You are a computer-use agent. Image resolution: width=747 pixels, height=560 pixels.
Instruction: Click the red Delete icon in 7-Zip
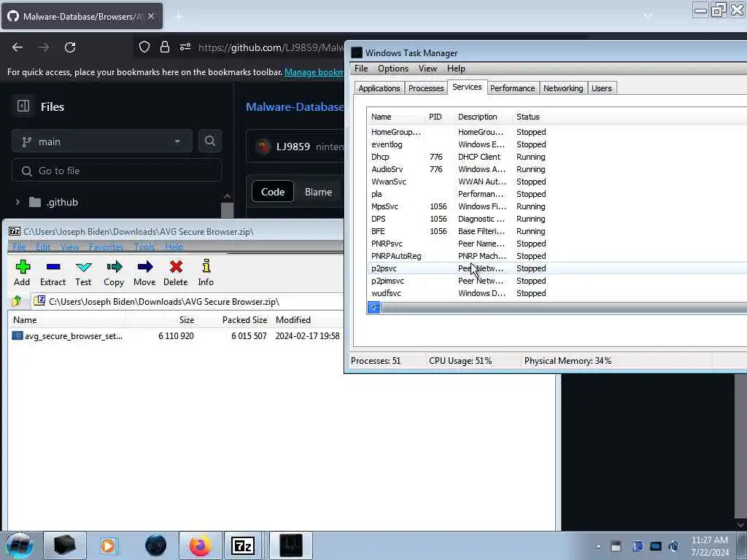coord(175,273)
